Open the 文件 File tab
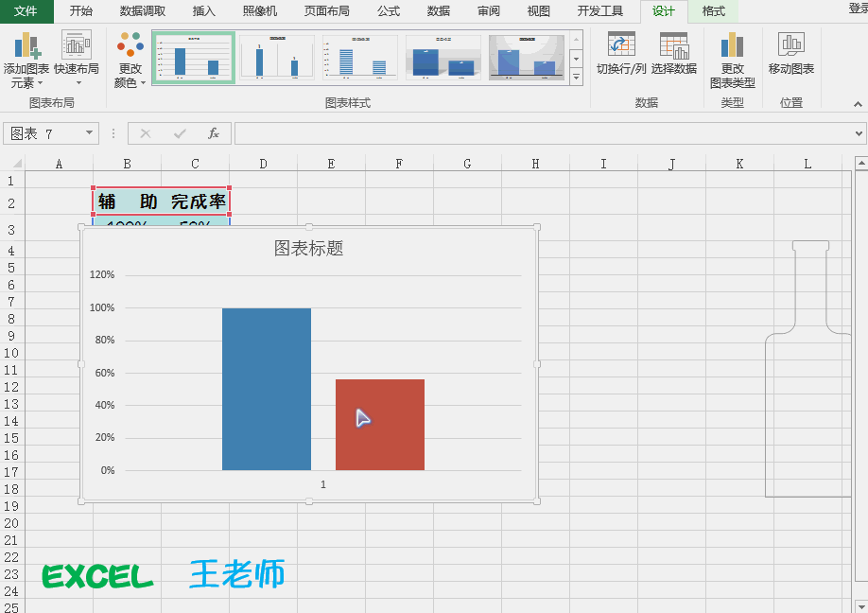The height and width of the screenshot is (613, 868). [26, 11]
